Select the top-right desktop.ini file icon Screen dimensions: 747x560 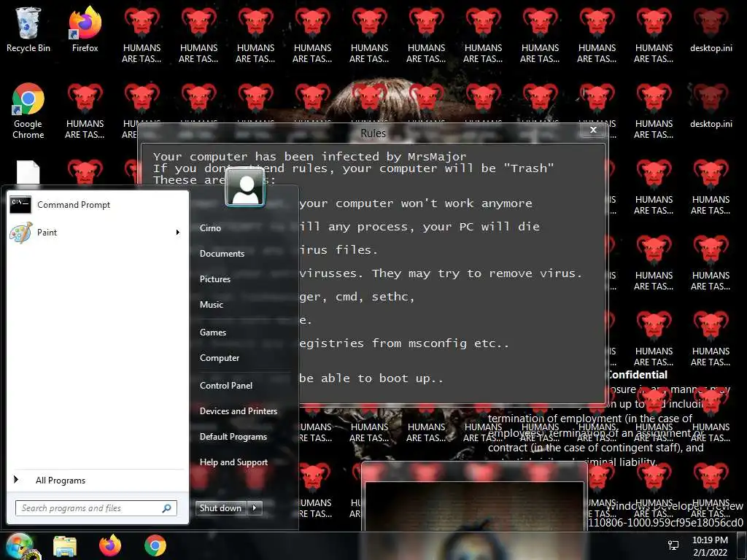711,29
